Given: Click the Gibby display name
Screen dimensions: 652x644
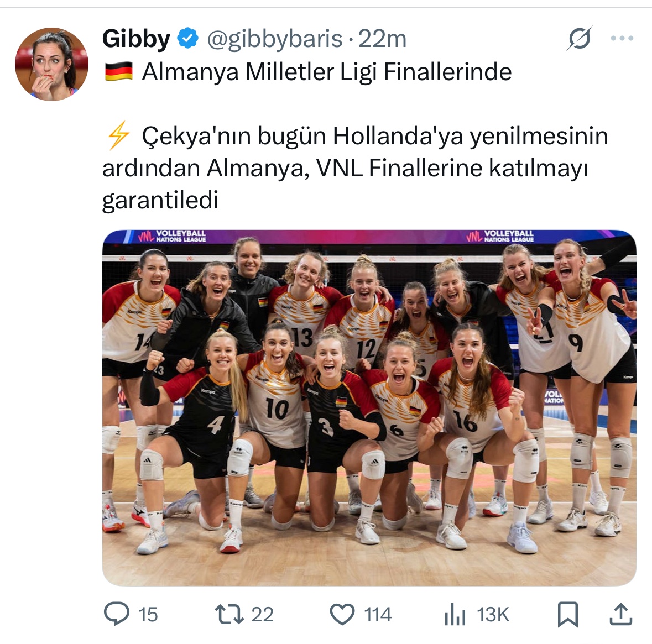Looking at the screenshot, I should [x=136, y=39].
